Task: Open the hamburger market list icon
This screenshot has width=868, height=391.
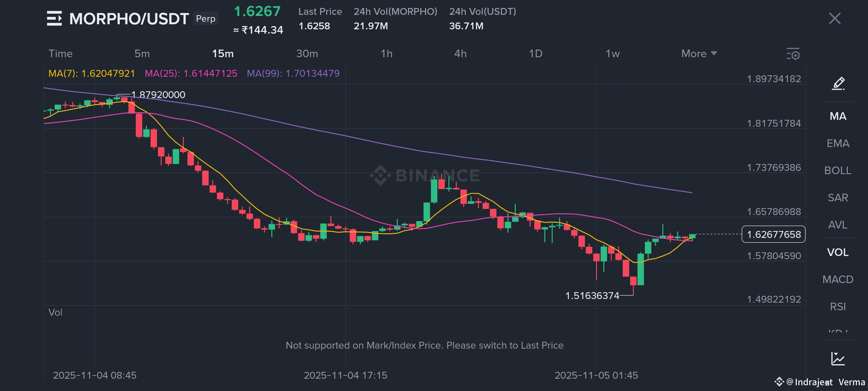Action: tap(54, 18)
